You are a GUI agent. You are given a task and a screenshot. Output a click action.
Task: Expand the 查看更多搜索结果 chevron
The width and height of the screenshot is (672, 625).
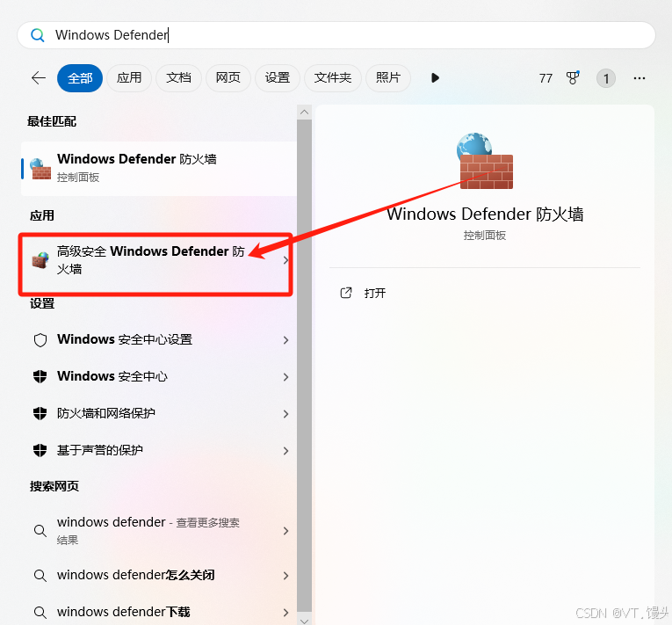tap(285, 531)
